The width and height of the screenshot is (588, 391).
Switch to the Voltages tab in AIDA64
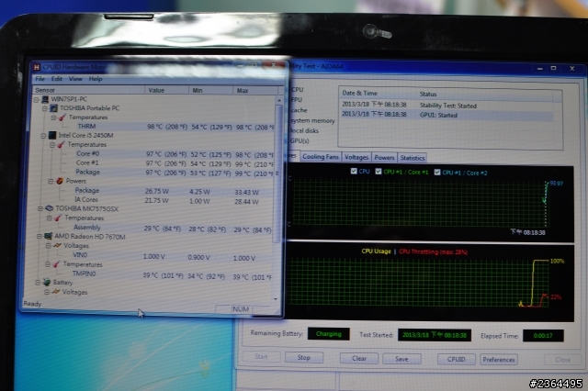pos(356,157)
